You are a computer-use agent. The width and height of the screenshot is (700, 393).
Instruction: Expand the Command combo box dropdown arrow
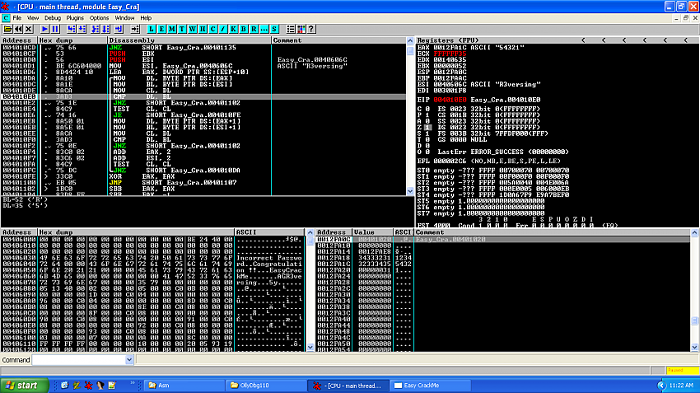click(x=129, y=360)
